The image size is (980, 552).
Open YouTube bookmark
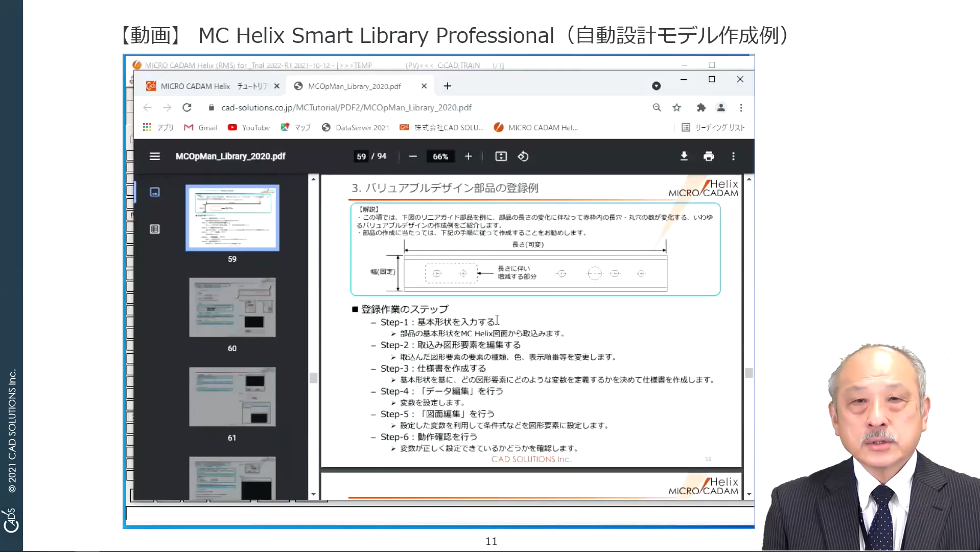[249, 127]
